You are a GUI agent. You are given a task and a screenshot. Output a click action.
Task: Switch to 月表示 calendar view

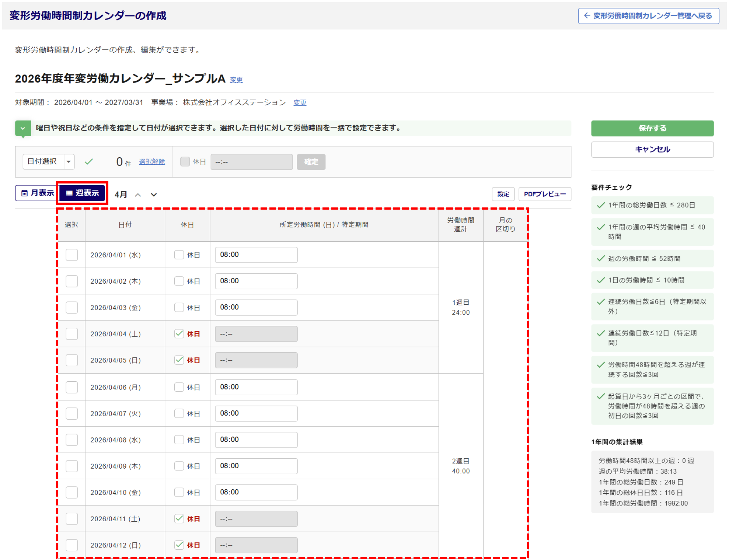[37, 193]
